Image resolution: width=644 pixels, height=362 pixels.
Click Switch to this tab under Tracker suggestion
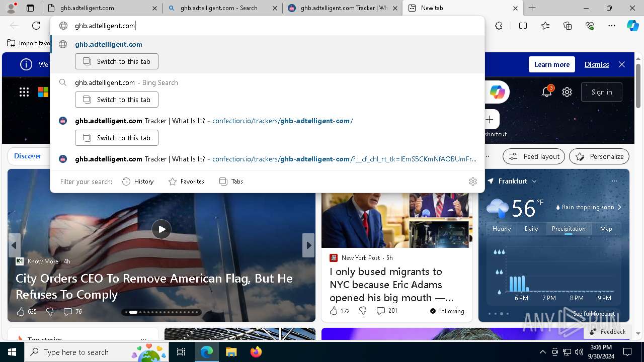(x=117, y=138)
